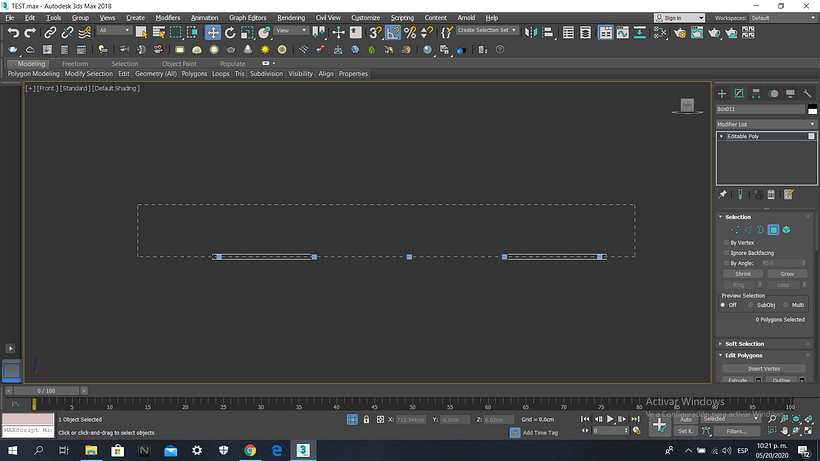The width and height of the screenshot is (820, 461).
Task: Toggle the Angle Snap icon
Action: (x=393, y=32)
